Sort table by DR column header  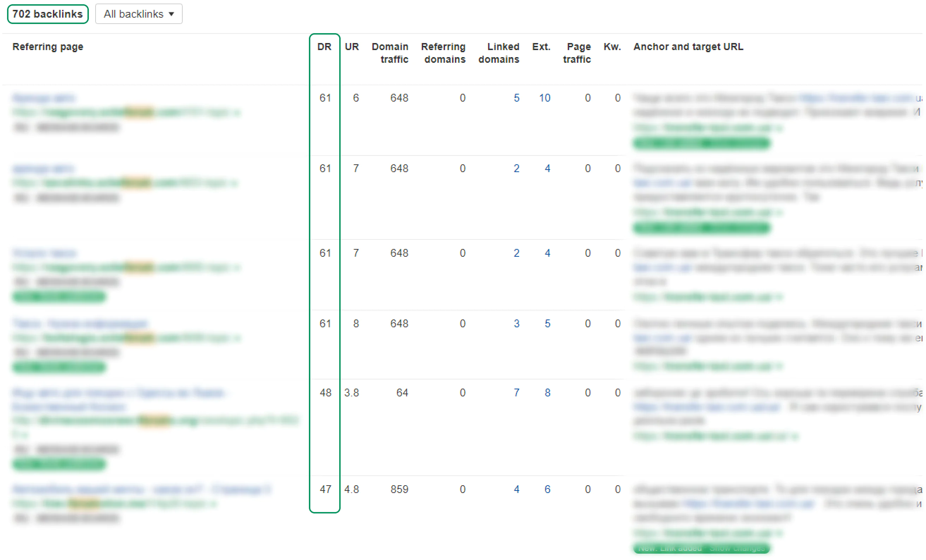pyautogui.click(x=324, y=47)
